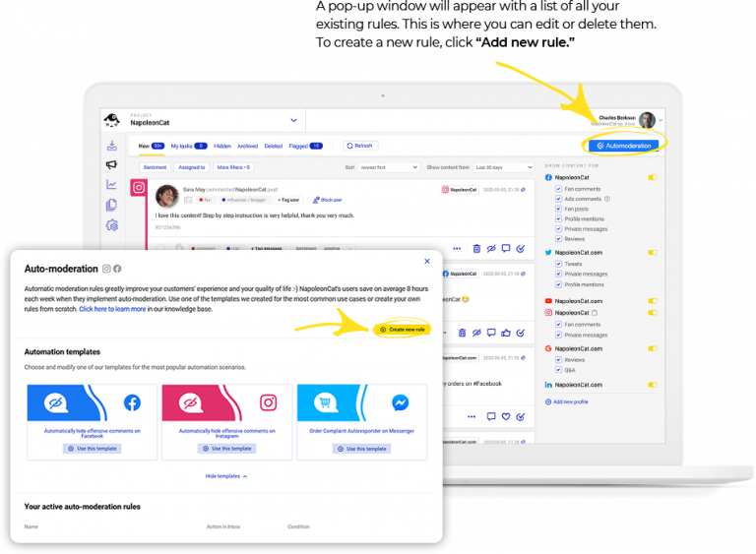The width and height of the screenshot is (756, 554).
Task: Collapse templates with Hide templates
Action: [x=226, y=476]
